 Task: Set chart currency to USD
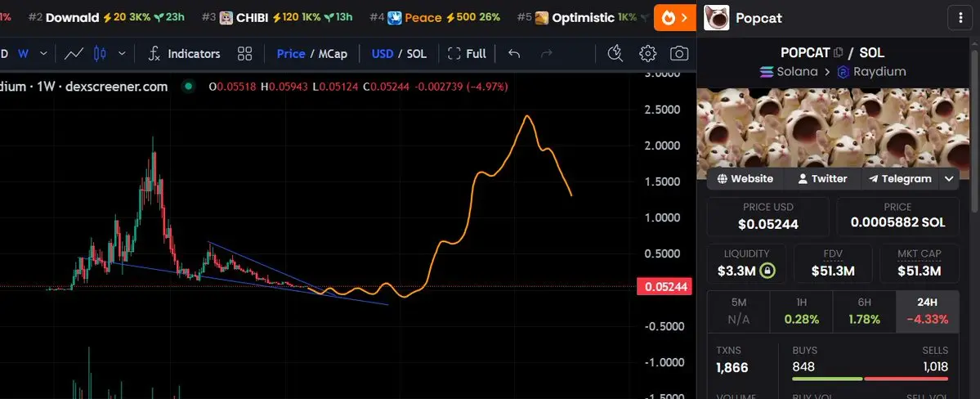(382, 54)
